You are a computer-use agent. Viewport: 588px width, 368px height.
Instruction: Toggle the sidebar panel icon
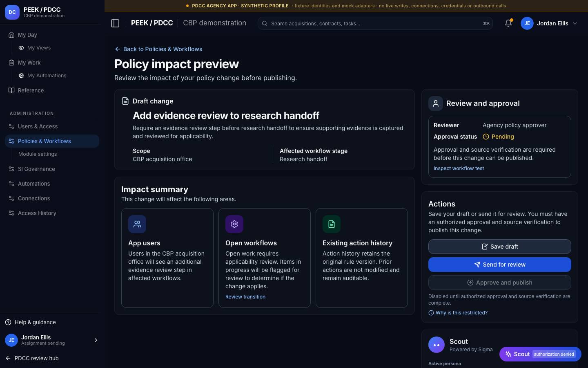(x=115, y=23)
